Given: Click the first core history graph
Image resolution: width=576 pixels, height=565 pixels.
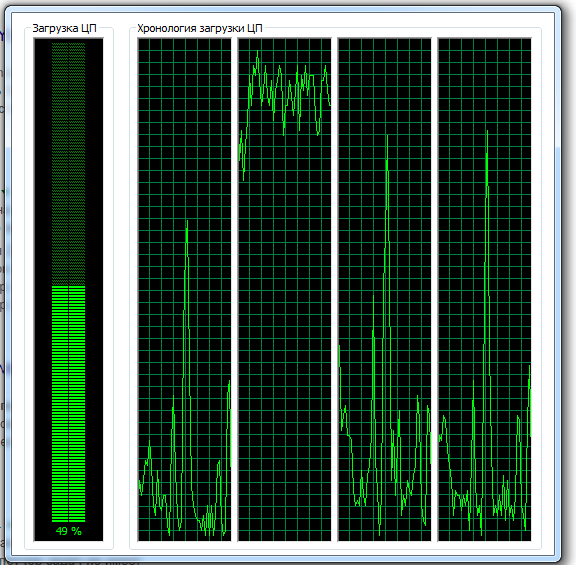Looking at the screenshot, I should tap(184, 289).
